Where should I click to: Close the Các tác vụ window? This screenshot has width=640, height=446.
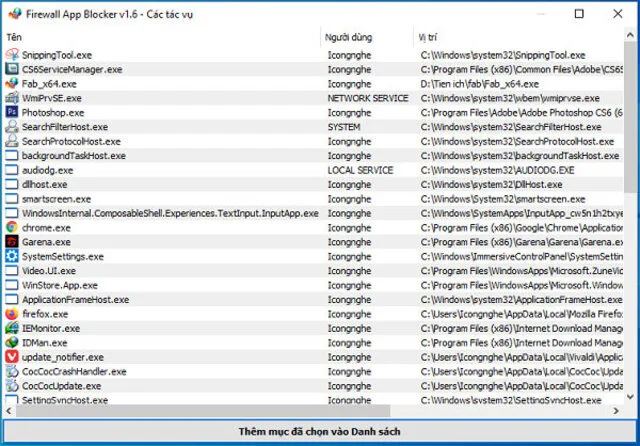tap(618, 14)
